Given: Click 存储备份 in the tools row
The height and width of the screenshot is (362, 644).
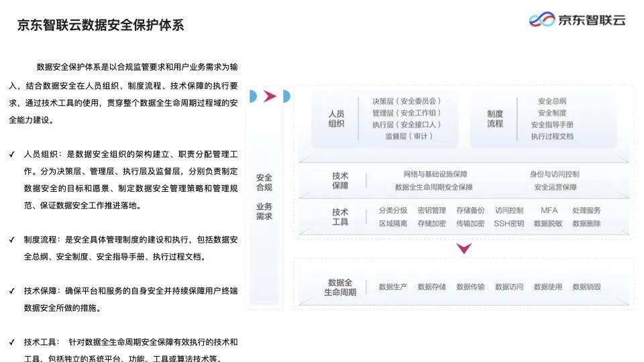Looking at the screenshot, I should pos(470,210).
